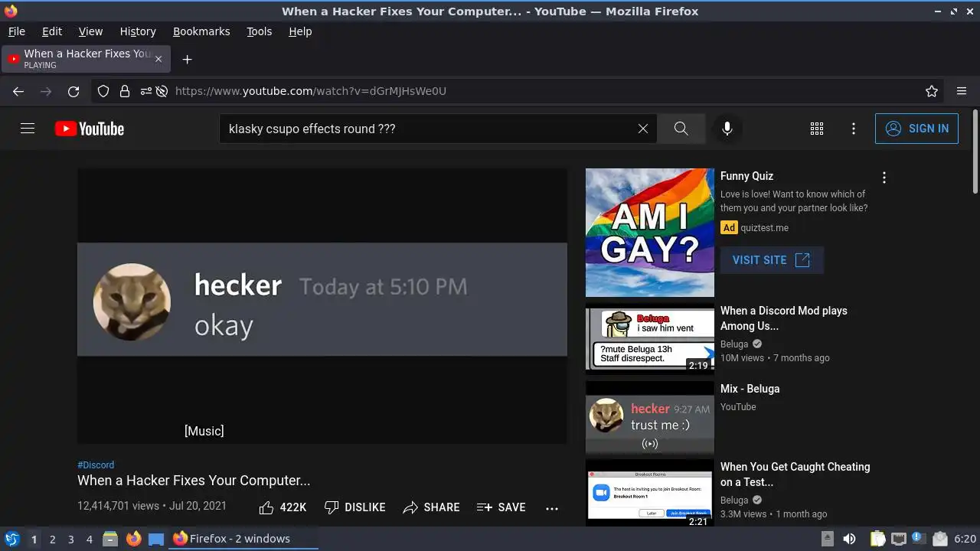The width and height of the screenshot is (980, 551).
Task: Open a new tab with plus
Action: pos(187,59)
